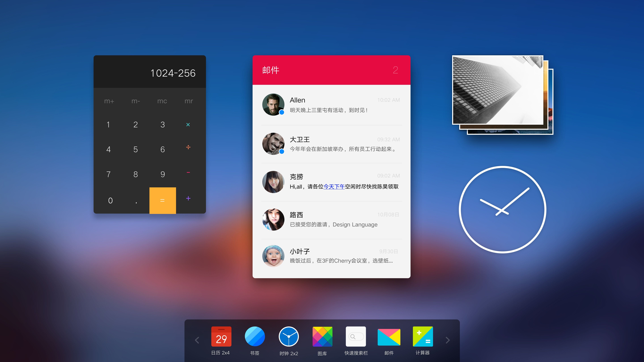
Task: Click the 09:32 AM timestamp
Action: tap(389, 139)
